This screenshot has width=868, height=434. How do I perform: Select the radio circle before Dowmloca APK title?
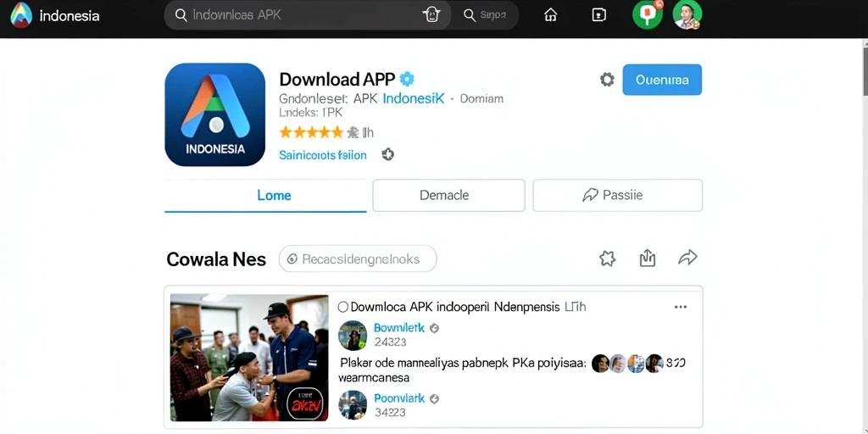[x=343, y=307]
